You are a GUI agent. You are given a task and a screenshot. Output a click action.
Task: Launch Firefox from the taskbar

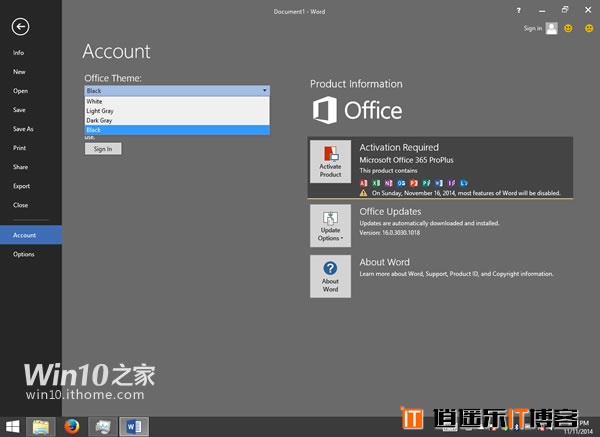coord(72,427)
